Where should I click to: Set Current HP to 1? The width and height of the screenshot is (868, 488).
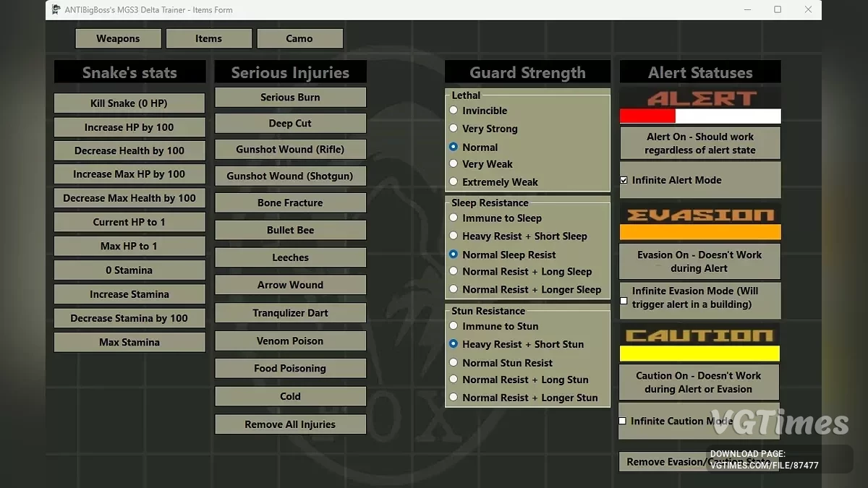129,222
